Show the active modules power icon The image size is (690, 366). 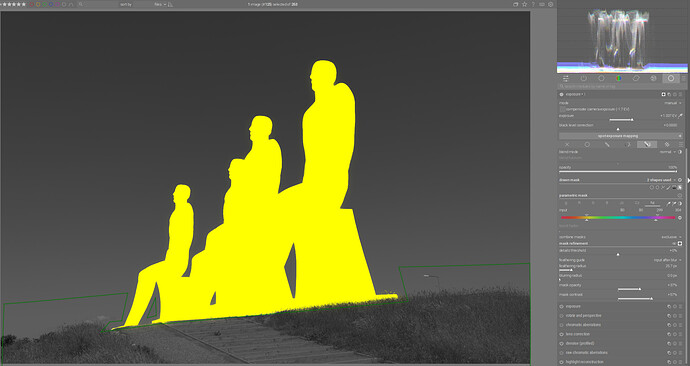pos(584,78)
